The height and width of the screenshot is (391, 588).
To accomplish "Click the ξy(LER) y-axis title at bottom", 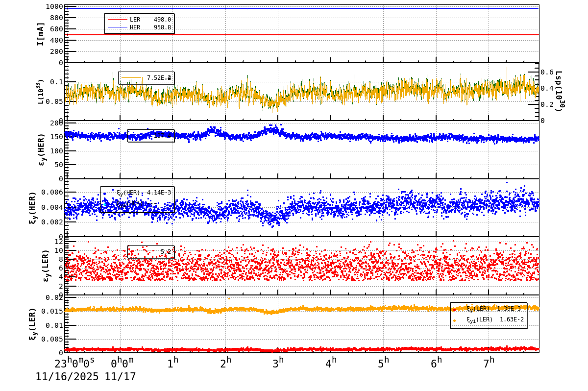I will tap(32, 324).
